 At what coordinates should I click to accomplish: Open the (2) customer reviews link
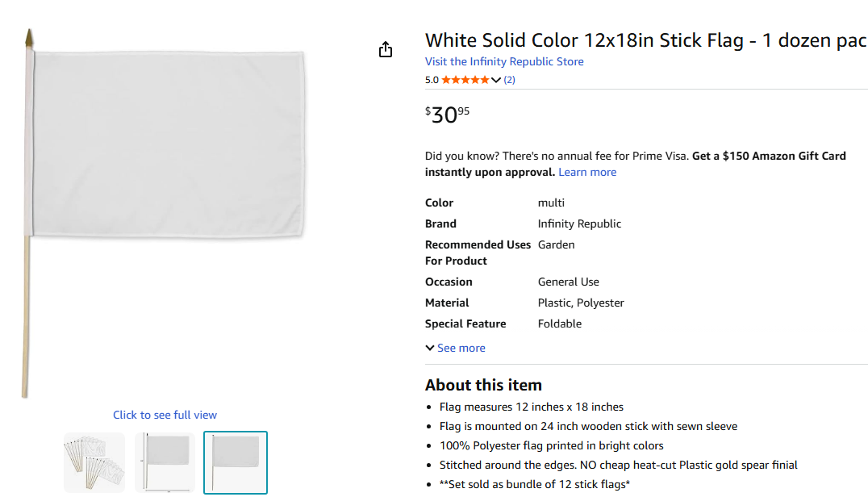pos(509,80)
